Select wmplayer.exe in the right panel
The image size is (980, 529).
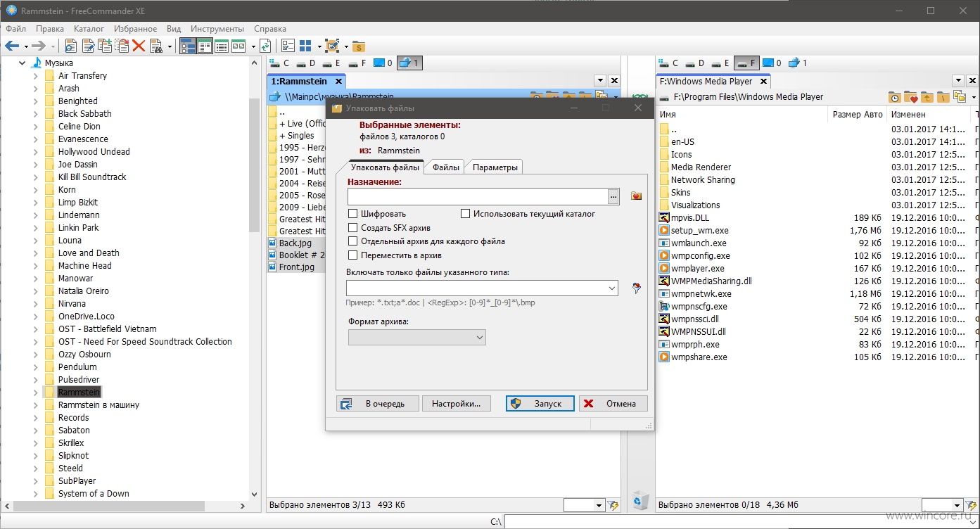point(699,268)
